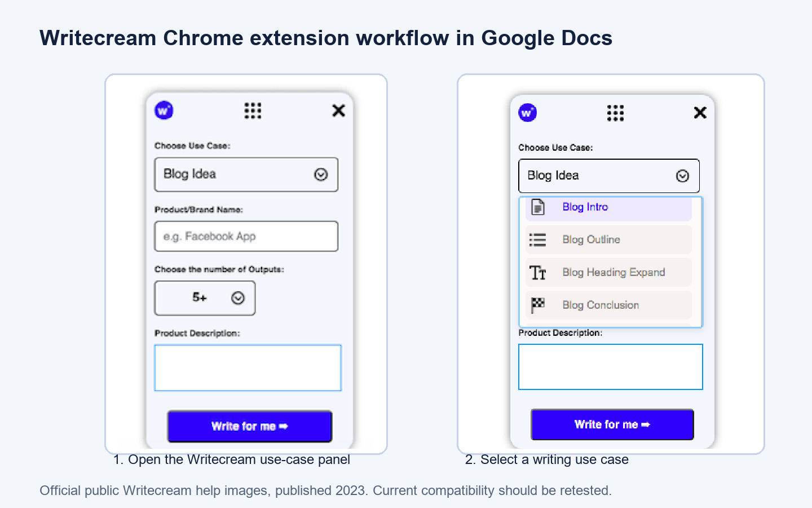Click the Product Description box in right panel
The height and width of the screenshot is (508, 812).
(611, 367)
